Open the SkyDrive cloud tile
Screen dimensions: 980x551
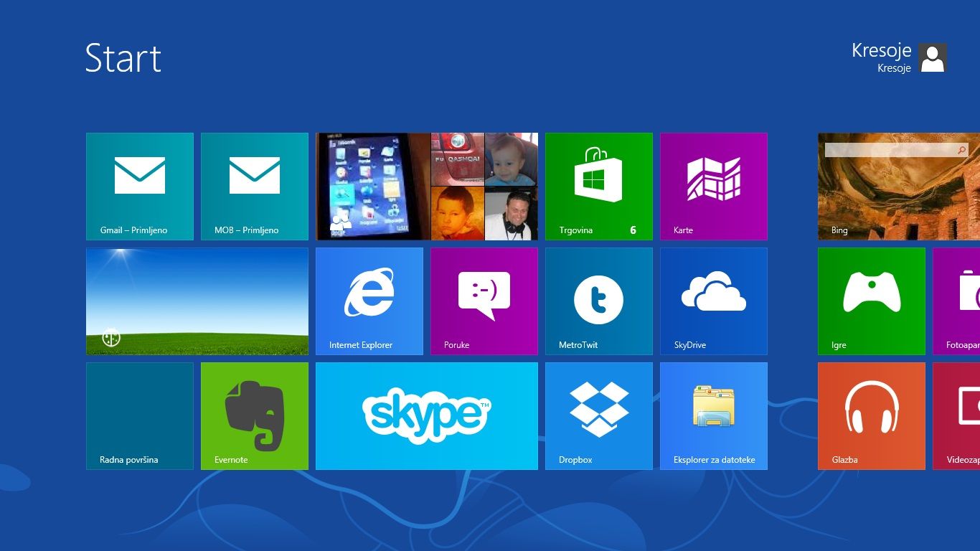click(714, 301)
